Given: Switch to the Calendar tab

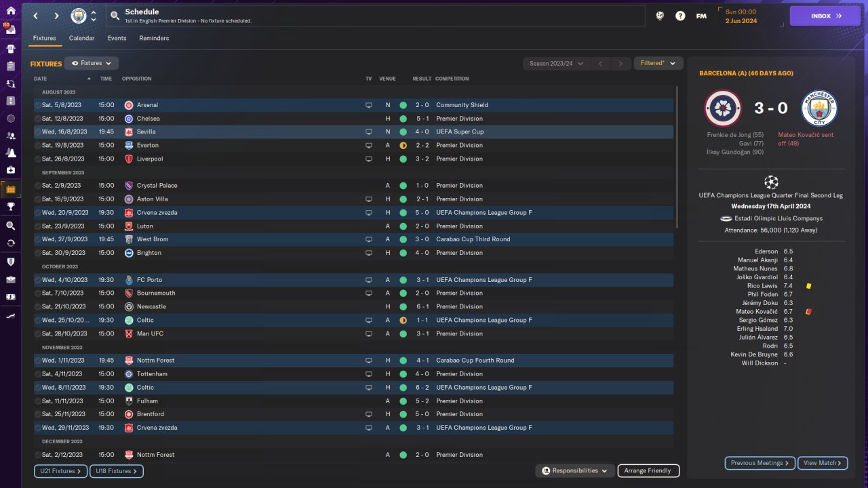Looking at the screenshot, I should 82,38.
